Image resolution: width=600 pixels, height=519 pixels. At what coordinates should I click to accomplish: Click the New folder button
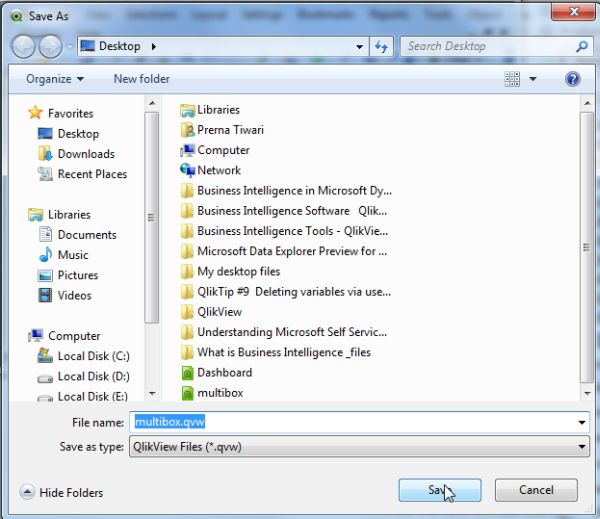[x=142, y=79]
